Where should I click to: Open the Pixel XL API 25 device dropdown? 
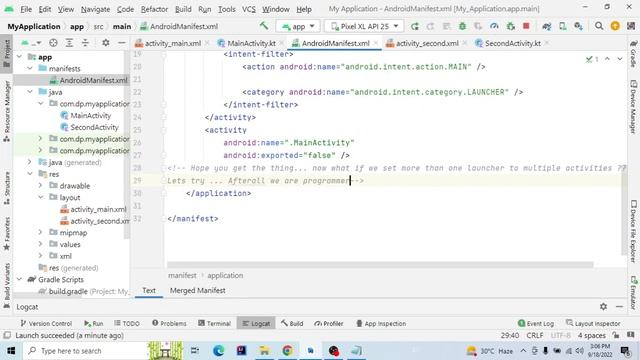click(x=364, y=26)
